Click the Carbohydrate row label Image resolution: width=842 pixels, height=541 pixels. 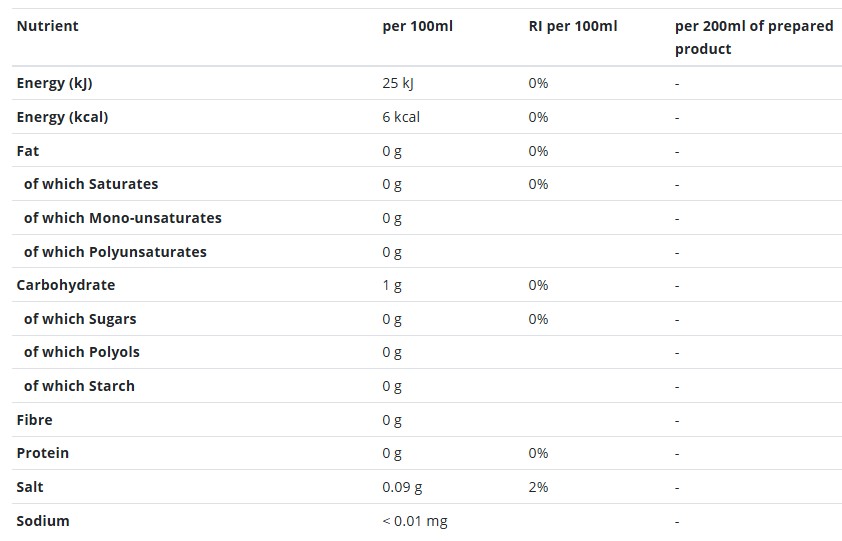click(66, 285)
